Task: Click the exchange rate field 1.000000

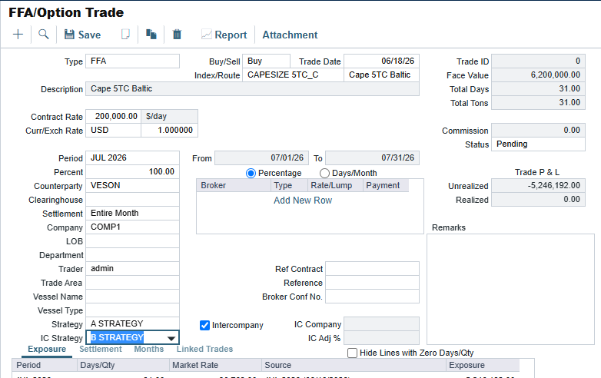Action: tap(169, 130)
